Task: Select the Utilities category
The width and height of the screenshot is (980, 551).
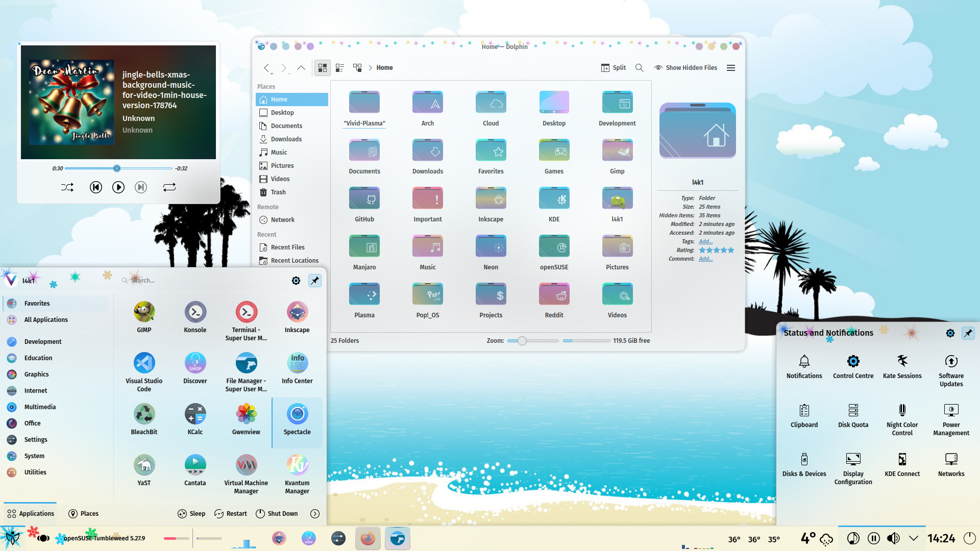Action: point(56,472)
